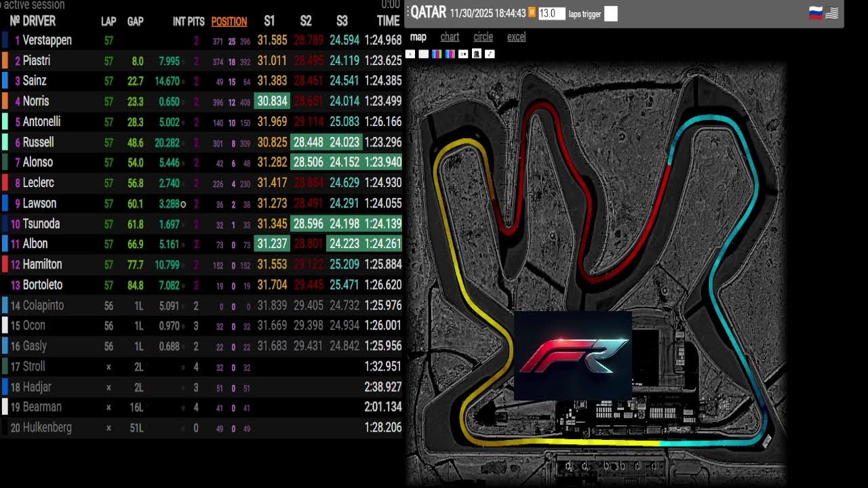Click the PITS column header

196,21
